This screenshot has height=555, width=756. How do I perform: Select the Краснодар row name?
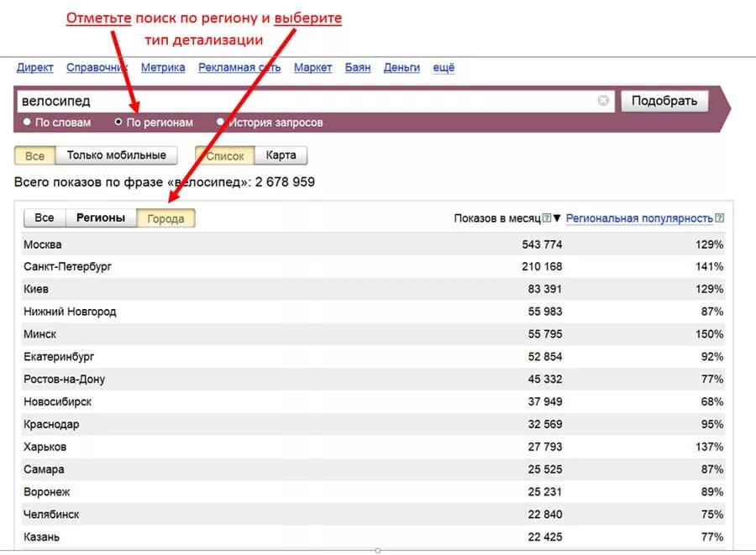point(51,425)
